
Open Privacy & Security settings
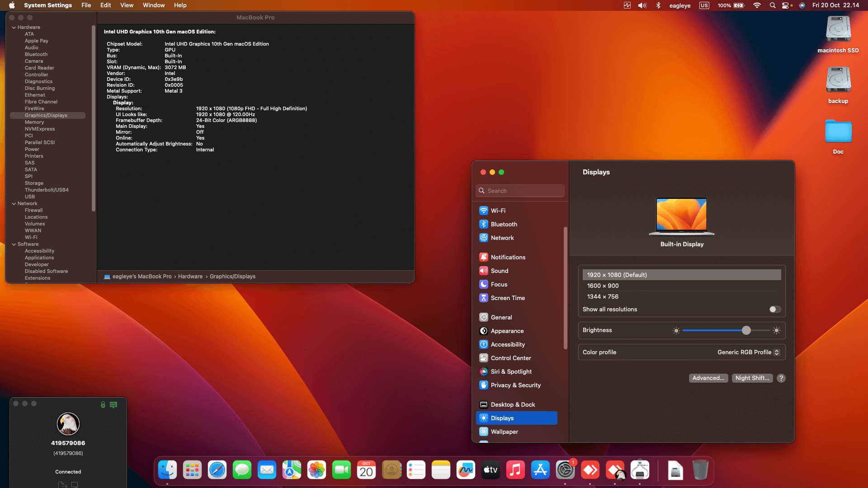[x=515, y=385]
